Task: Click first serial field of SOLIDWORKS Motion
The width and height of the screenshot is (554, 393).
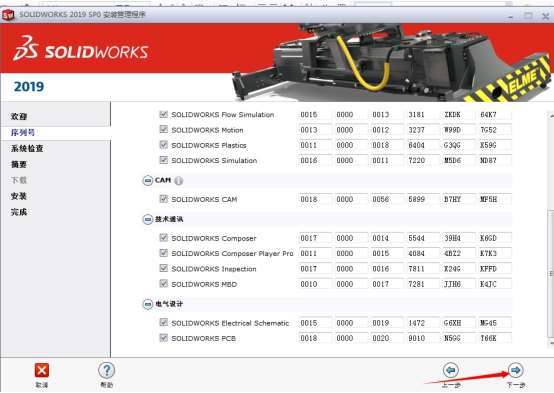Action: (315, 130)
